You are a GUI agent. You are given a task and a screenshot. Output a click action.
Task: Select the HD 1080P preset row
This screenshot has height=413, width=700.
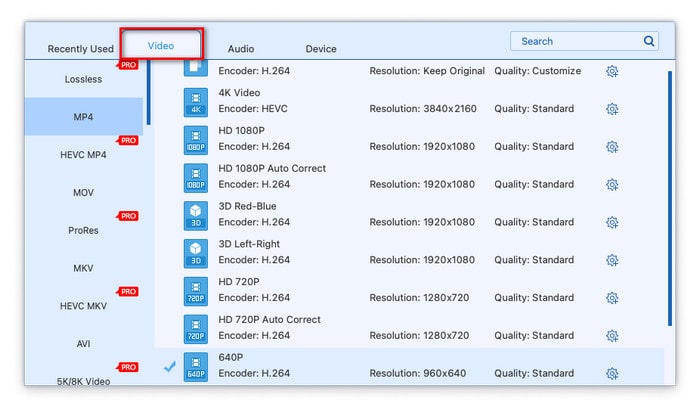400,139
